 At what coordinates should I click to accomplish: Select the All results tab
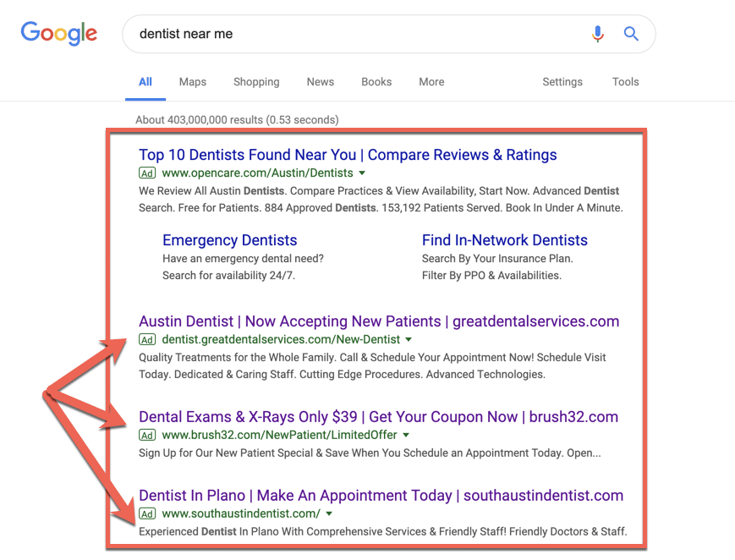(x=145, y=82)
